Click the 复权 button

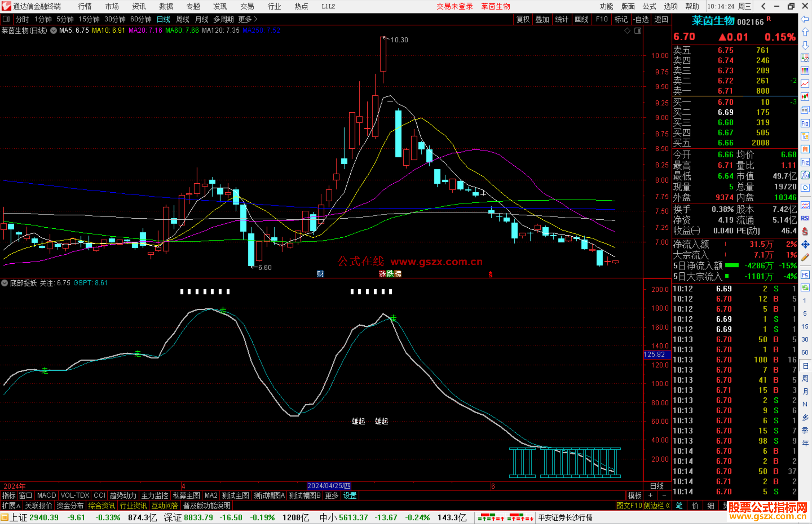click(x=523, y=19)
